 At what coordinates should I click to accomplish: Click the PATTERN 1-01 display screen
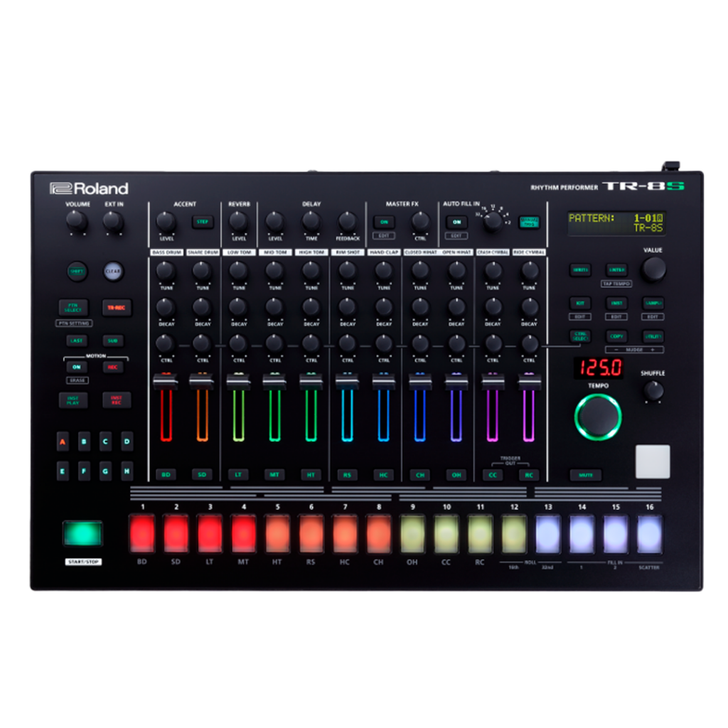pyautogui.click(x=616, y=223)
